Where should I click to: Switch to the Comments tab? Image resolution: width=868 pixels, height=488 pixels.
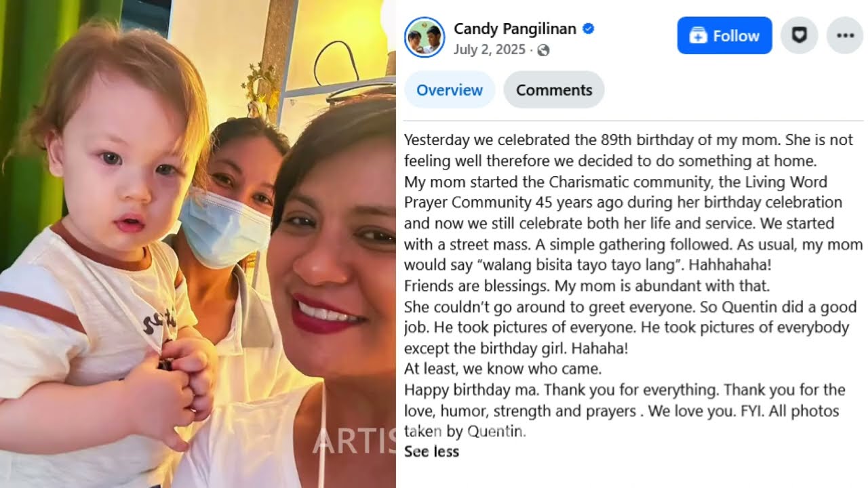pyautogui.click(x=554, y=89)
